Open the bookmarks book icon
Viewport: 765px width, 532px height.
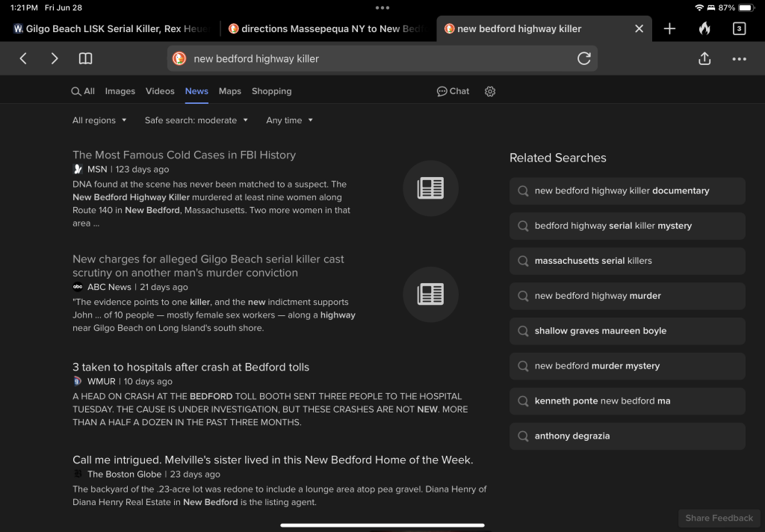coord(86,58)
